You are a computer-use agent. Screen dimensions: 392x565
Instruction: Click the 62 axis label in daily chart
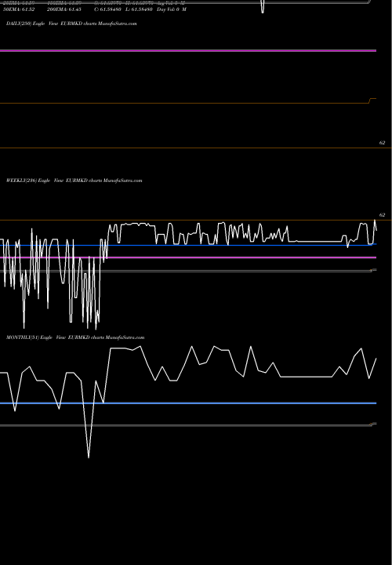(x=383, y=143)
